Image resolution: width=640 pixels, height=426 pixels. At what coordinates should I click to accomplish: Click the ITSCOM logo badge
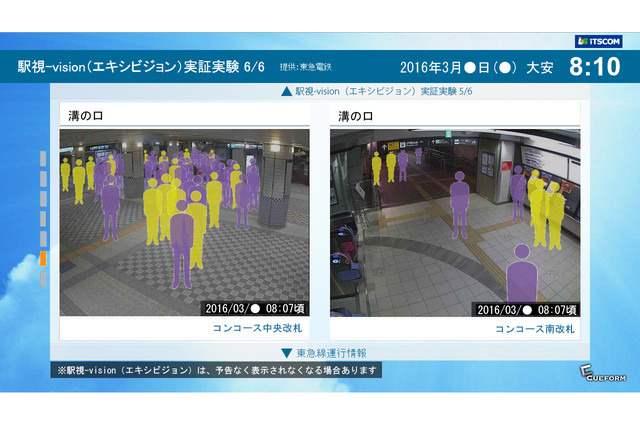[598, 41]
